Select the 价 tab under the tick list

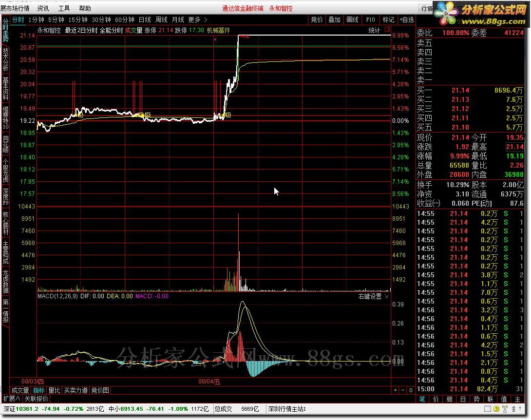[x=436, y=399]
